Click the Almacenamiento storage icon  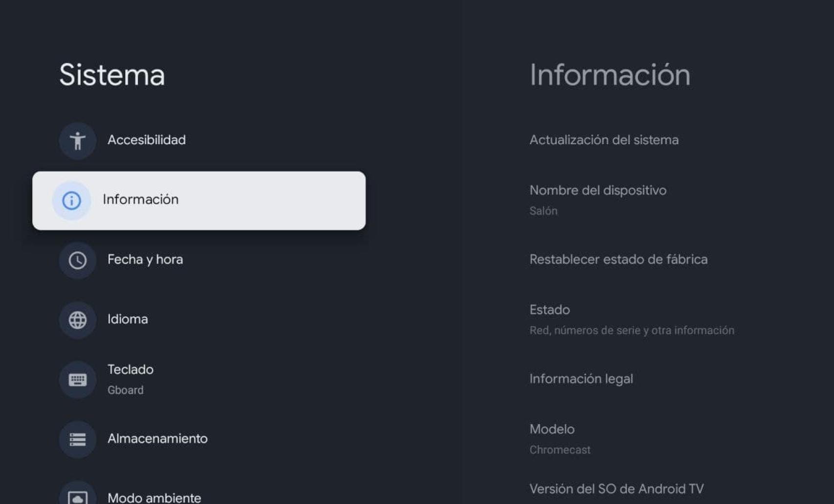[77, 439]
